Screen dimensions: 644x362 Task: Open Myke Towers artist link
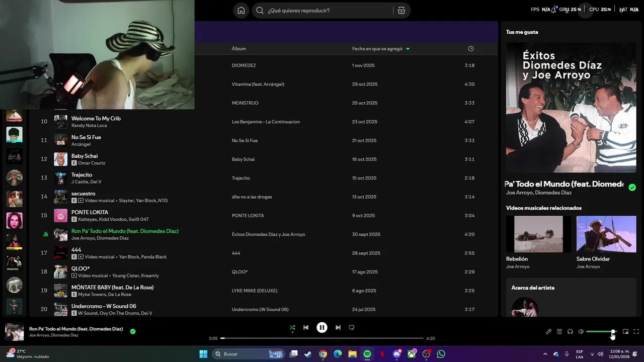click(x=92, y=295)
